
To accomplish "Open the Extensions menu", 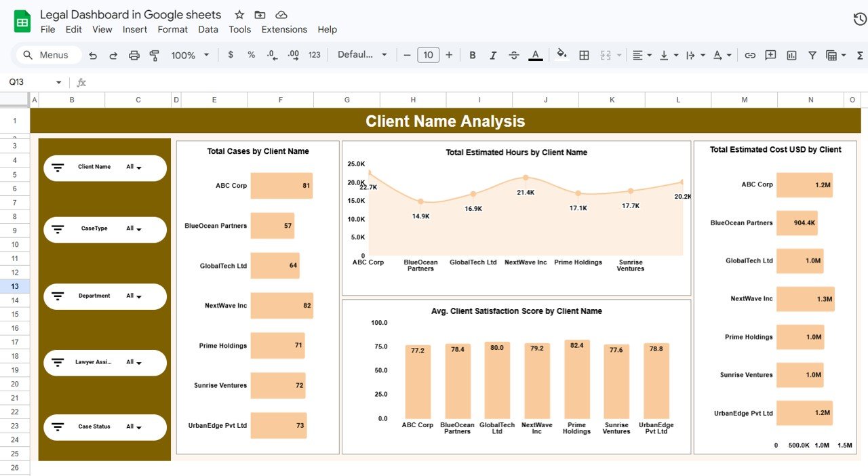I will (284, 29).
